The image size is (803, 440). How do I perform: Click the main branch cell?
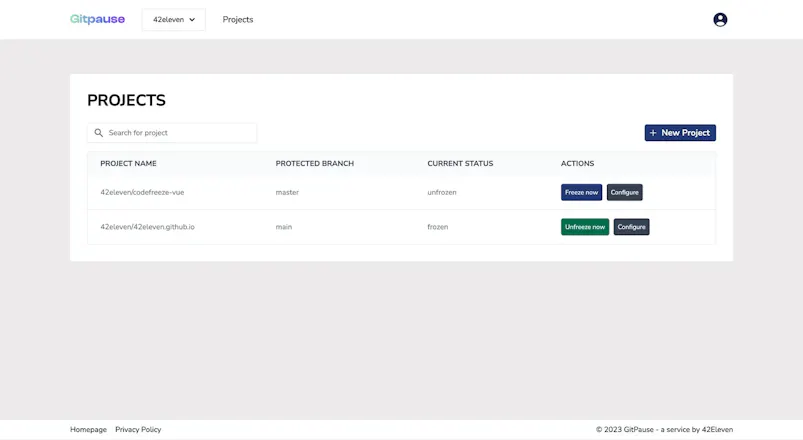click(284, 227)
